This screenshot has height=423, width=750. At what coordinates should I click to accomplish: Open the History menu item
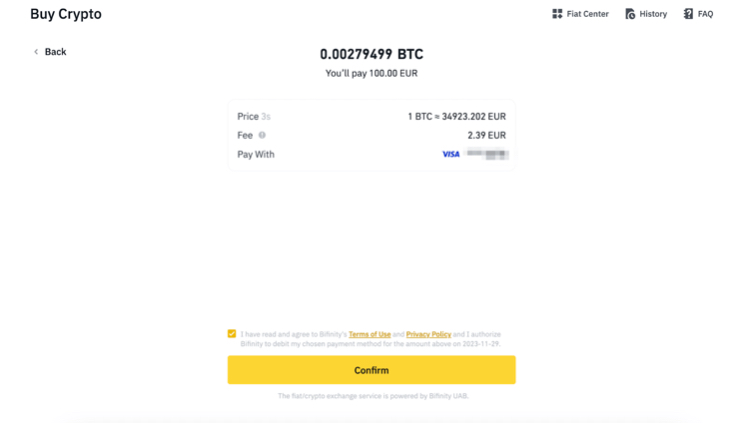646,14
